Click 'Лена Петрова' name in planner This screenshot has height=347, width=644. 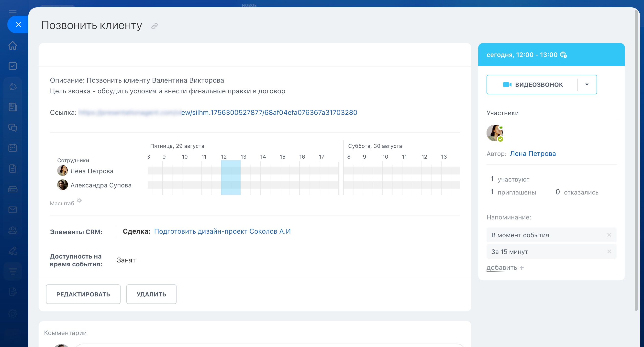[92, 171]
